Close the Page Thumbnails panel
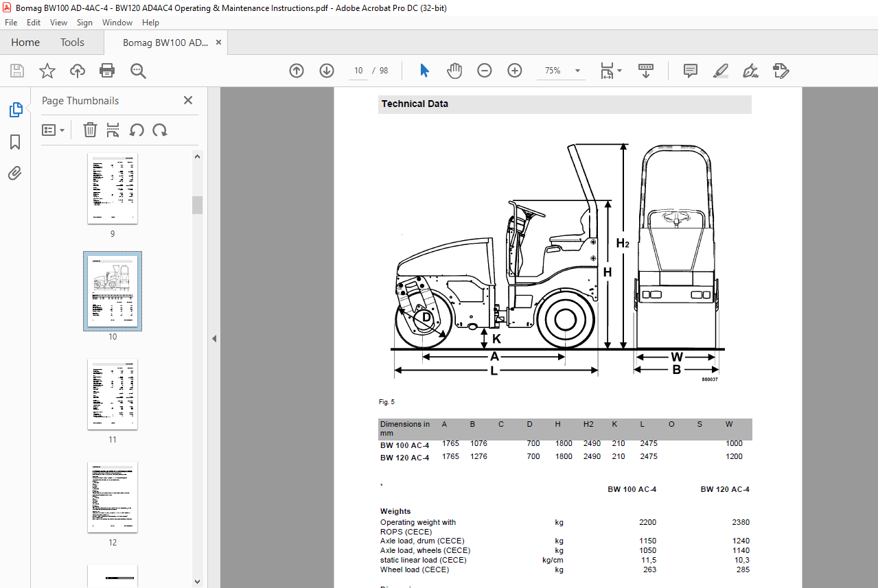Screen dimensions: 878x588 pos(188,100)
